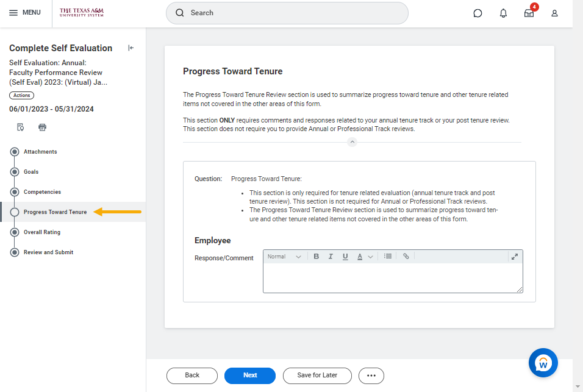Toggle italic formatting in response editor
583x392 pixels.
point(331,257)
